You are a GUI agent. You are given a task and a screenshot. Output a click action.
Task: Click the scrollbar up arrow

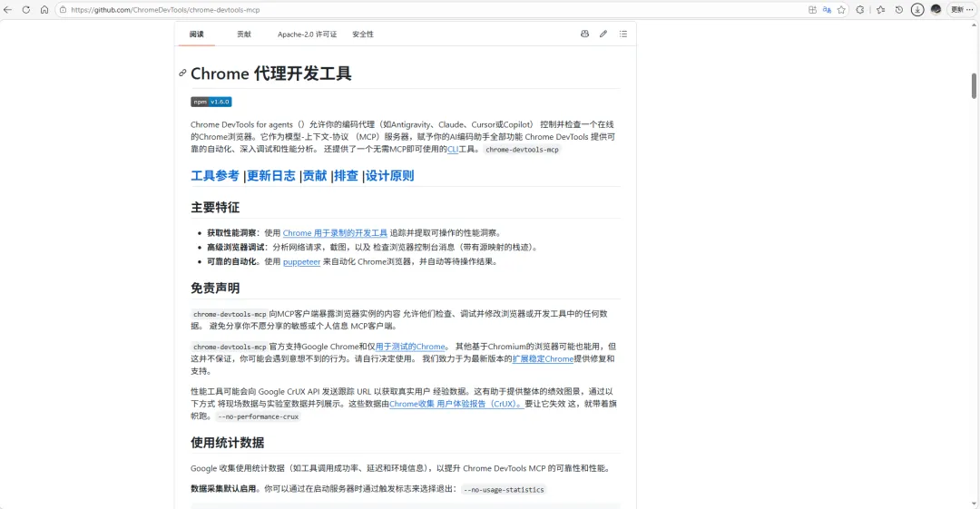pyautogui.click(x=974, y=25)
